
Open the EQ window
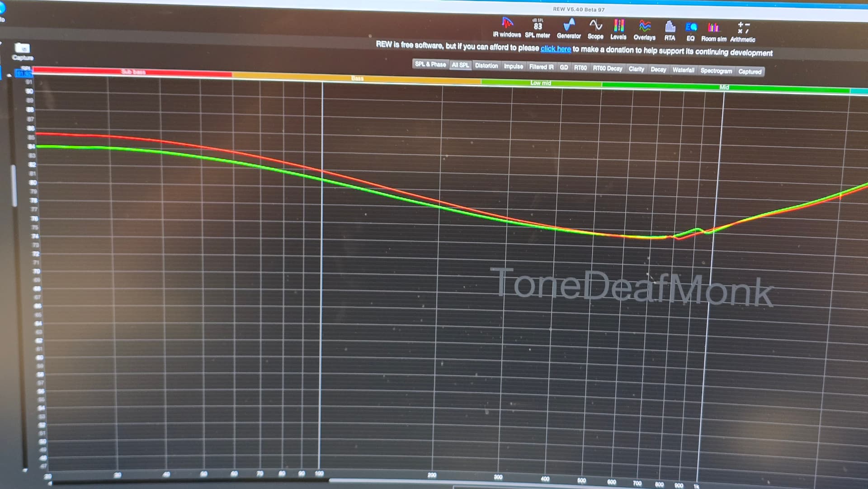[x=690, y=32]
